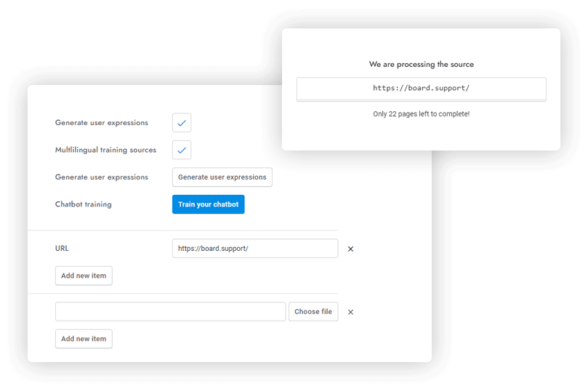The width and height of the screenshot is (588, 389).
Task: Start training with Train your chatbot button
Action: (209, 204)
